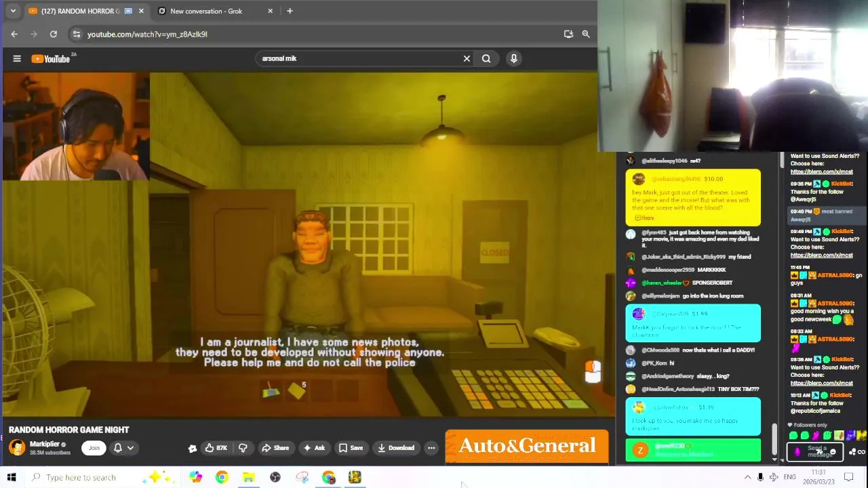Close the Grok tab
868x488 pixels.
[271, 11]
